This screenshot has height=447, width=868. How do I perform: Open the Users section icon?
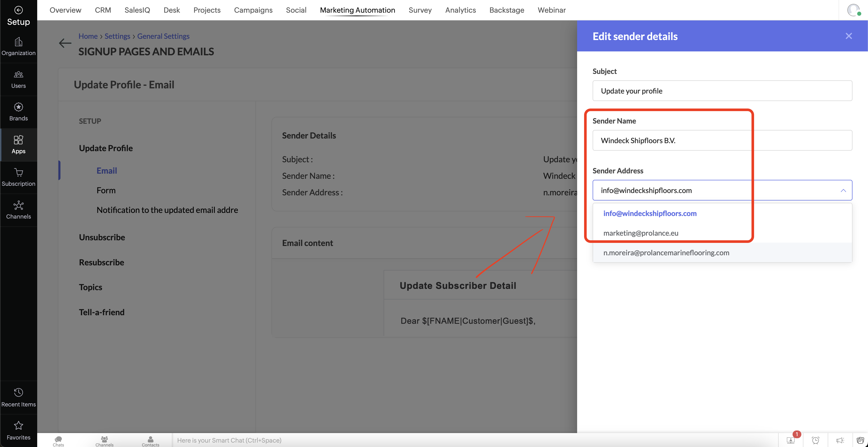(18, 74)
